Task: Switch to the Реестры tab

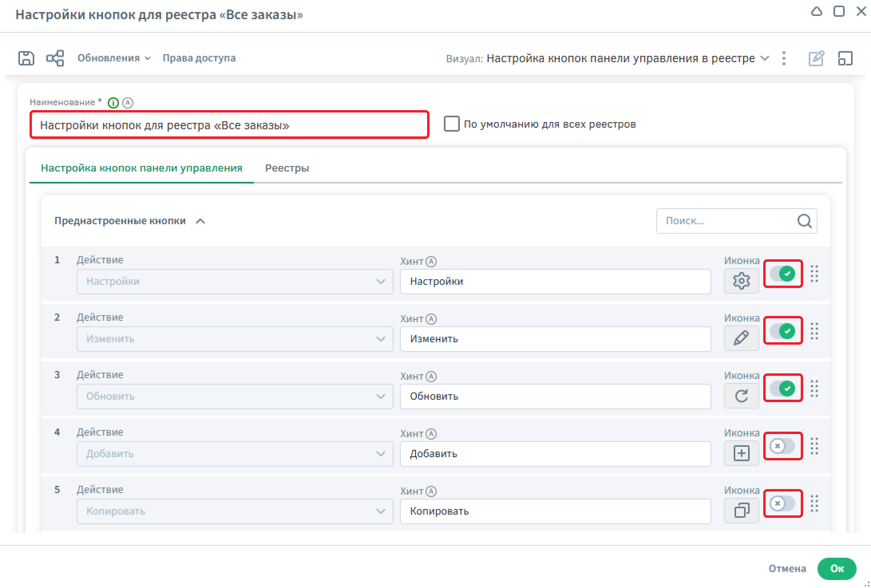Action: pos(287,168)
